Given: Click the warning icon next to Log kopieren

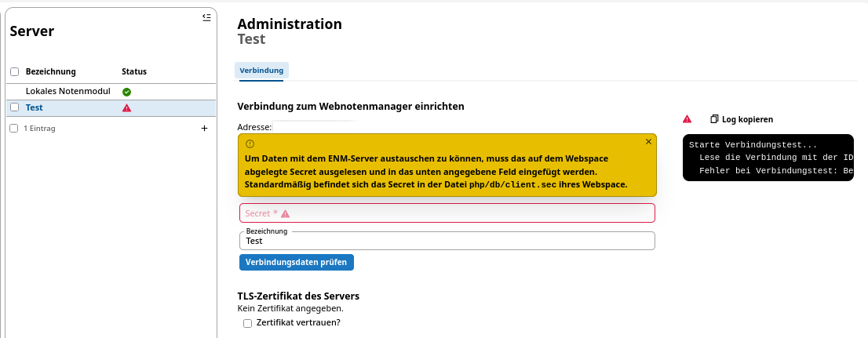Looking at the screenshot, I should coord(687,119).
